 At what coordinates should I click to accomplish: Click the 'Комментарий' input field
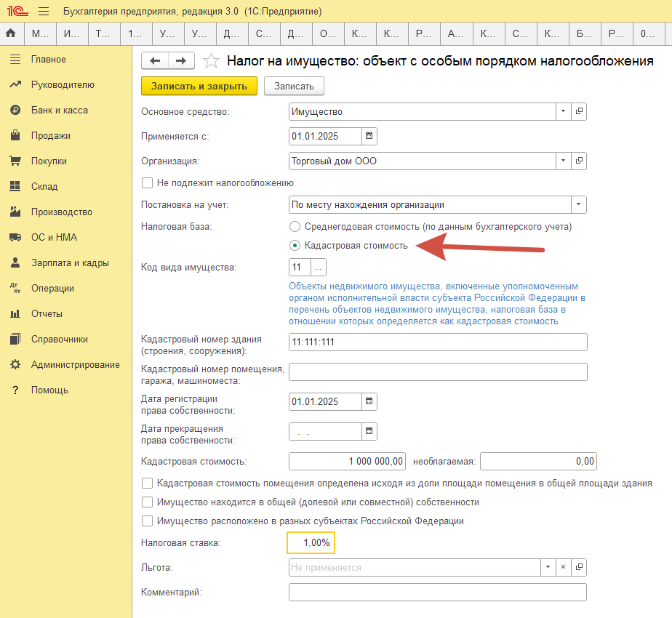pyautogui.click(x=437, y=593)
